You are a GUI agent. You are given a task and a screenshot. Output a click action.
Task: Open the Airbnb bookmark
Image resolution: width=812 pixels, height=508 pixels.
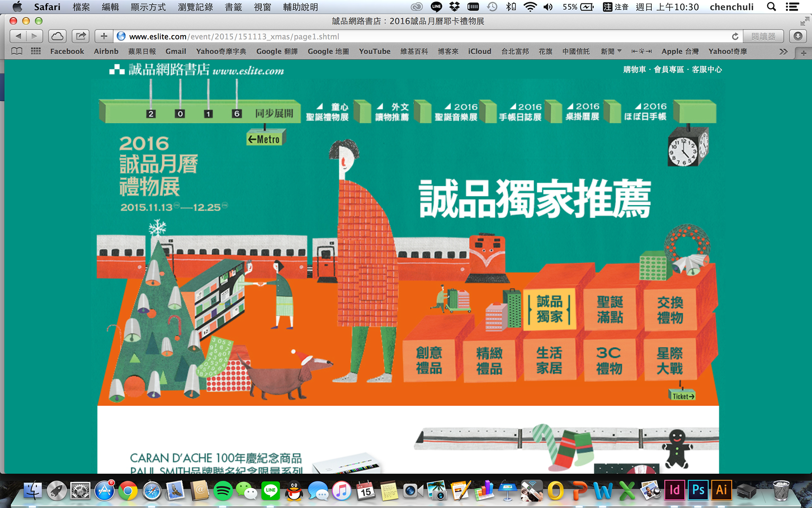106,51
